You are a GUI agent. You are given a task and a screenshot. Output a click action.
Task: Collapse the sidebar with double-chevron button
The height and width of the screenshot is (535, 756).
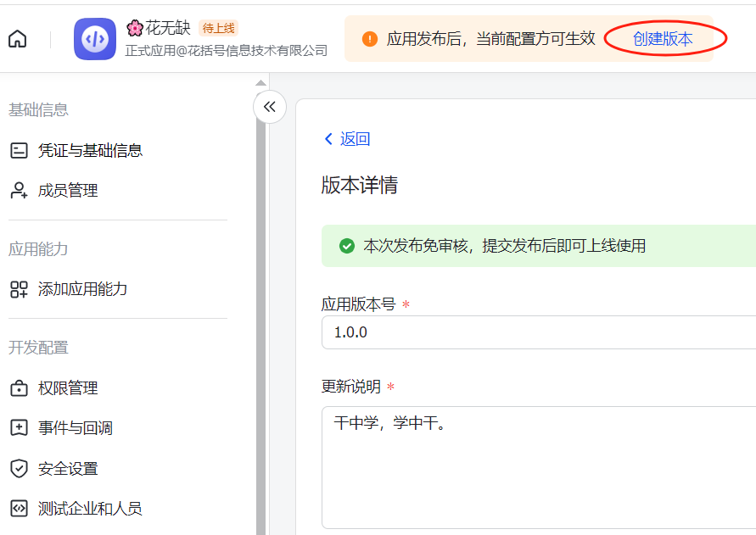click(270, 107)
